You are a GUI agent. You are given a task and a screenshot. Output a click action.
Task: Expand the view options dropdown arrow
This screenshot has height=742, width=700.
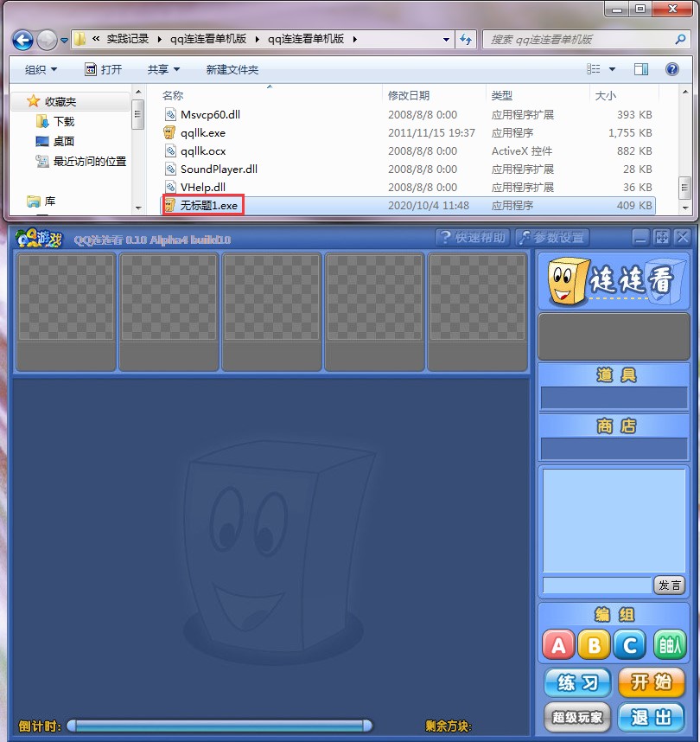point(612,69)
